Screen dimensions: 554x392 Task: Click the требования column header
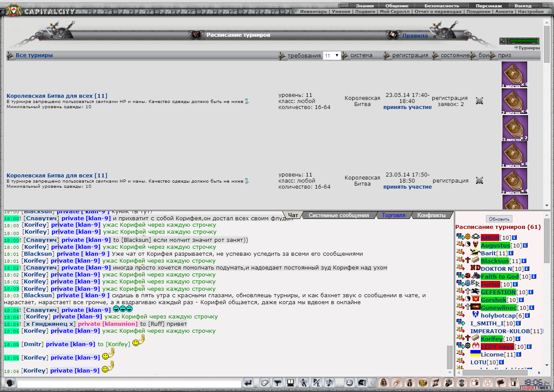point(304,55)
